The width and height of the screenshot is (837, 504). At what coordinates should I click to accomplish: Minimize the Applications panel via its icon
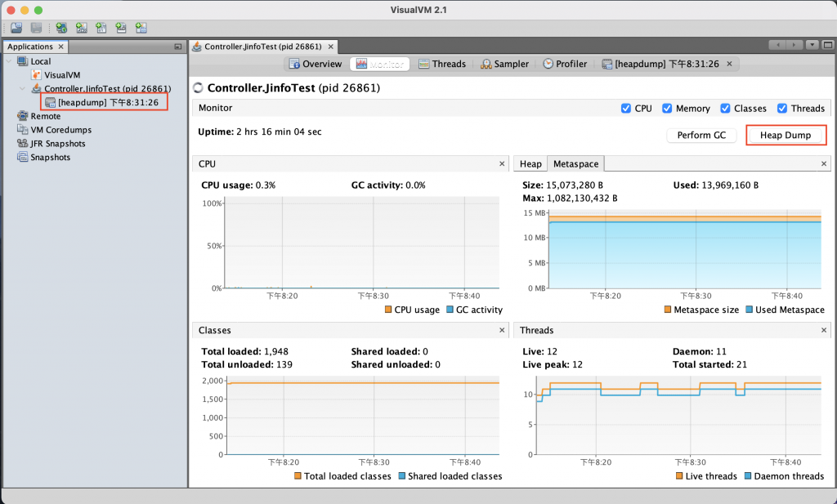coord(177,47)
